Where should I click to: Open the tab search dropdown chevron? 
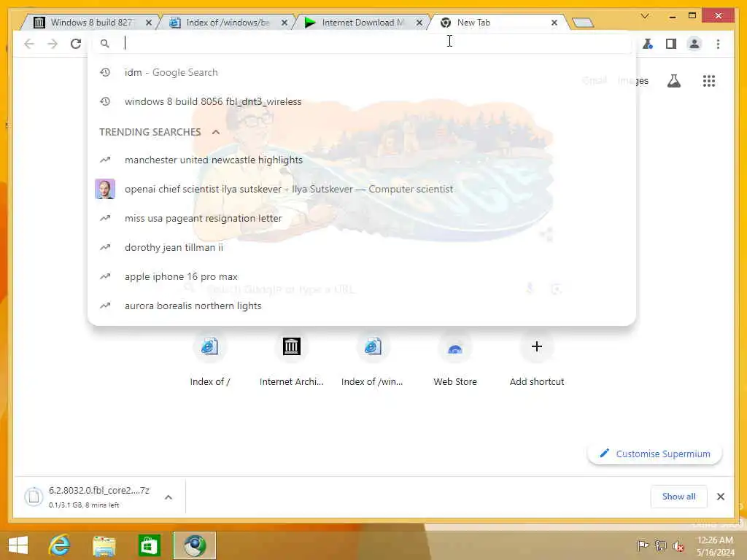click(x=645, y=16)
